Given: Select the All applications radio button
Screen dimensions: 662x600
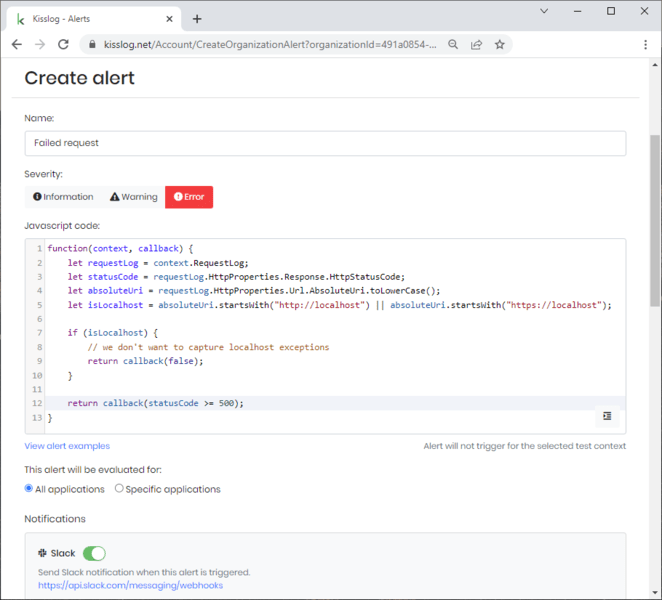Looking at the screenshot, I should tap(30, 489).
